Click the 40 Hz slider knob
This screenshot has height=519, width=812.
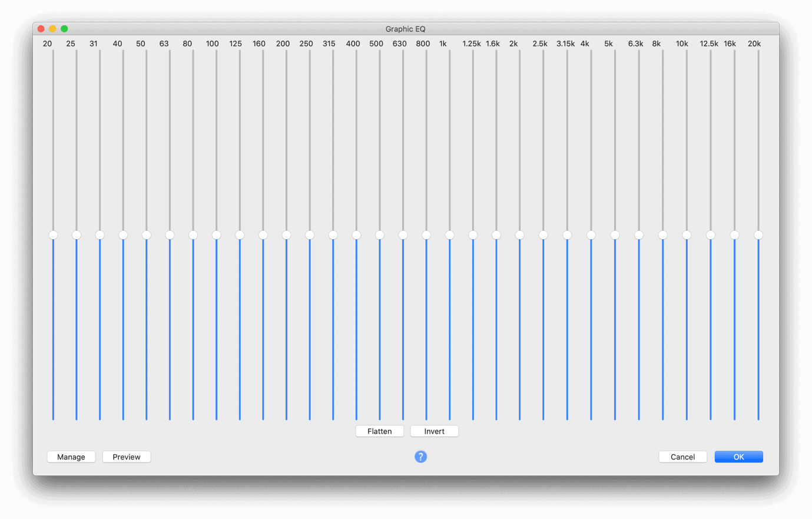tap(123, 234)
